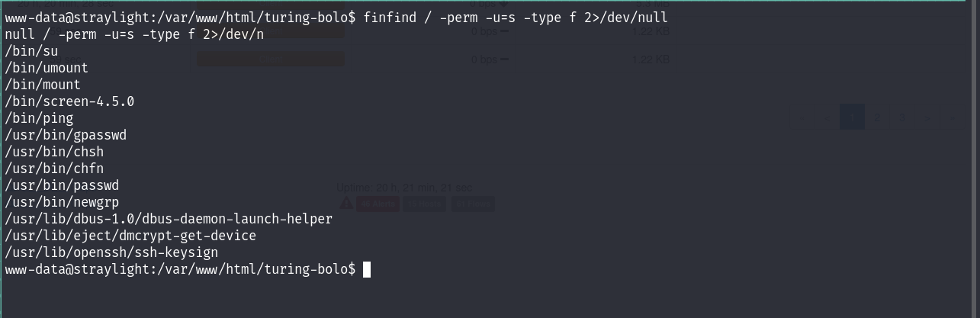This screenshot has height=318, width=980.
Task: Click the /usr/bin/gpasswd entry
Action: [x=66, y=135]
